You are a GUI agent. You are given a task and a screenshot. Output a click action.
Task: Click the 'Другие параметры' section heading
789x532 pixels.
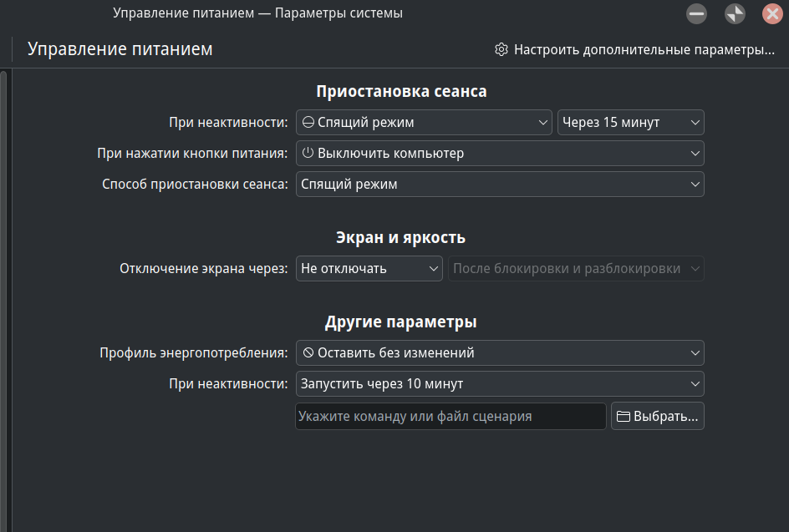coord(400,322)
